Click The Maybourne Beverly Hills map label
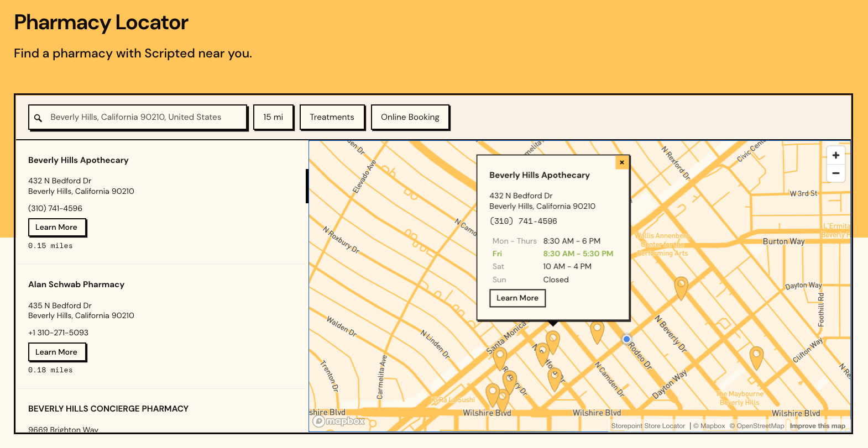This screenshot has height=448, width=868. pyautogui.click(x=739, y=398)
